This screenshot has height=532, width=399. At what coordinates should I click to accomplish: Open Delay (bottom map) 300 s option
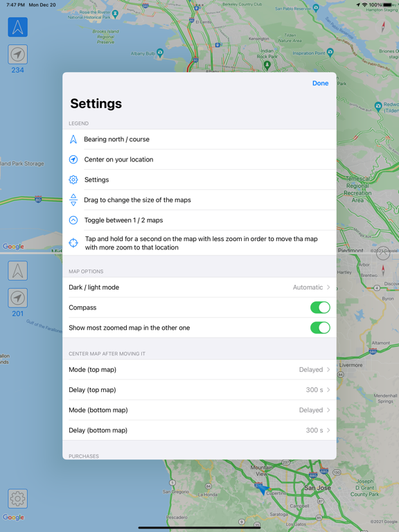tap(199, 430)
